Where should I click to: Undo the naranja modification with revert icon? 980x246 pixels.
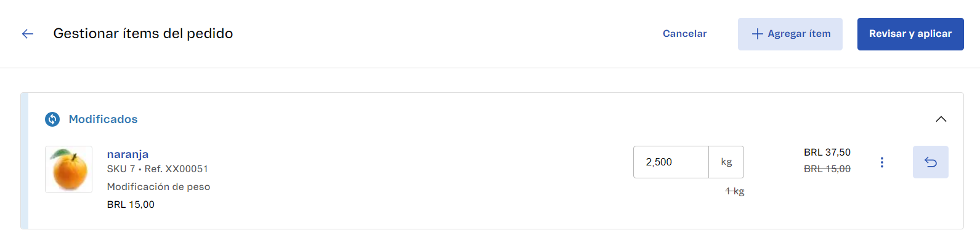pyautogui.click(x=930, y=162)
